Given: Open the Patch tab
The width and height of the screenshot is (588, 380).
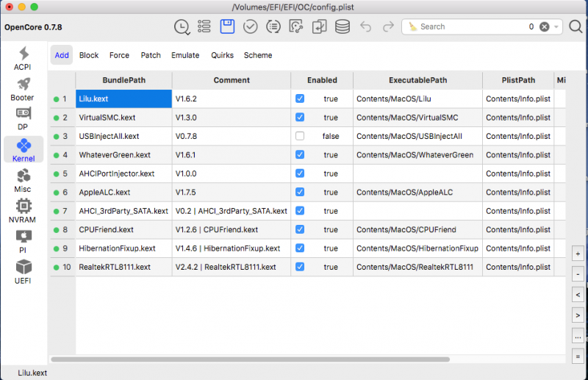Looking at the screenshot, I should [151, 55].
